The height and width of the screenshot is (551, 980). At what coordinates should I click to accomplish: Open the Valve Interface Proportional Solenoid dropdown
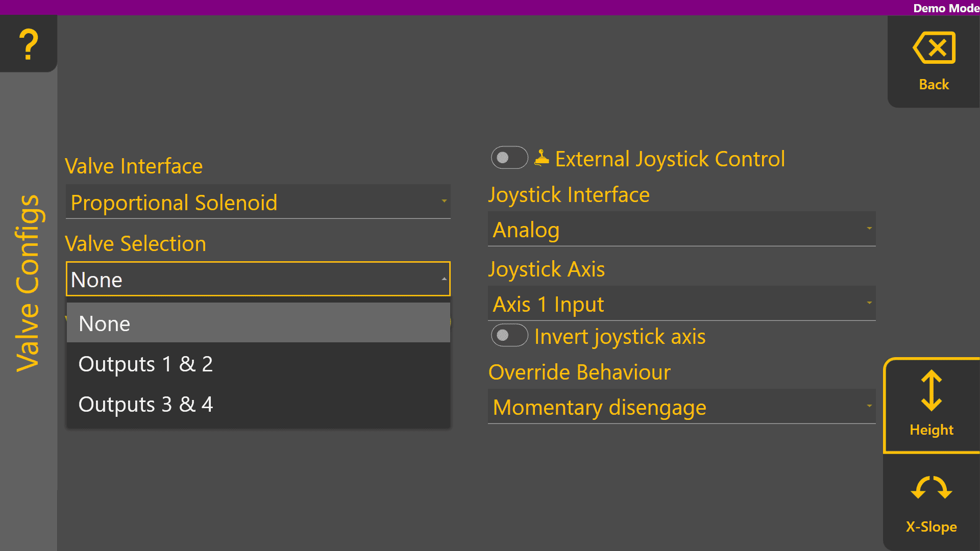point(258,202)
